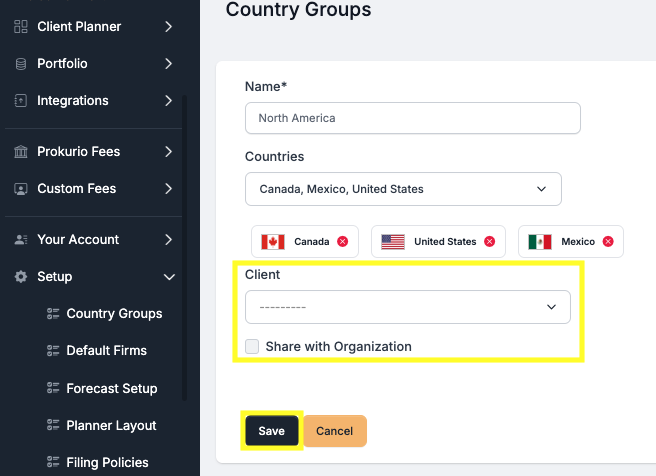Open Default Firms in sidebar

point(106,351)
